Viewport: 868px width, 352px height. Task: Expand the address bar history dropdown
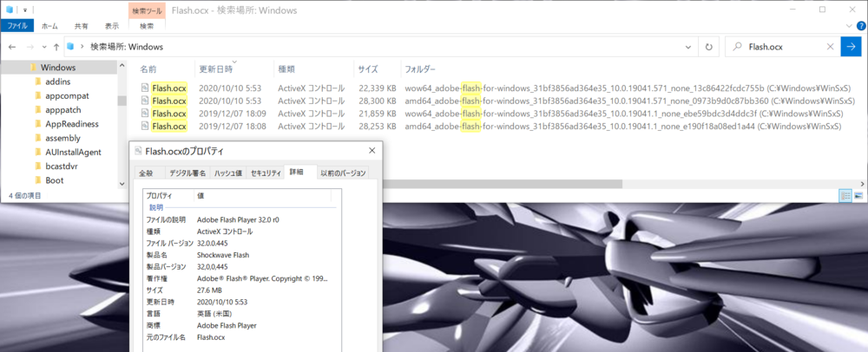coord(688,47)
